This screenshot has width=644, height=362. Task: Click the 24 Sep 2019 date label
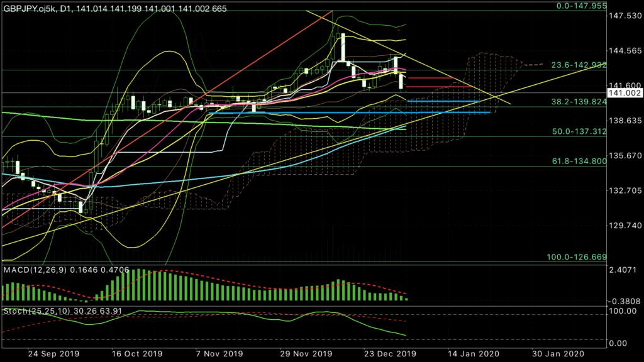[x=53, y=354]
